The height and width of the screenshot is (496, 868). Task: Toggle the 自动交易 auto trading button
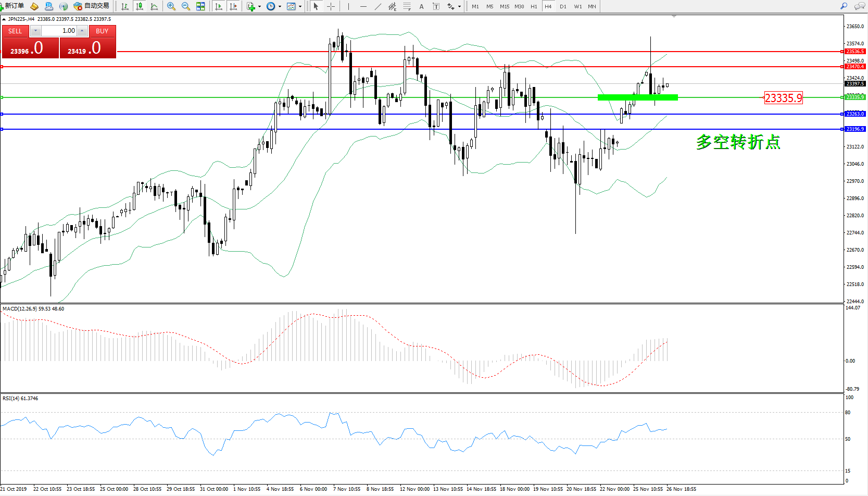pos(92,6)
